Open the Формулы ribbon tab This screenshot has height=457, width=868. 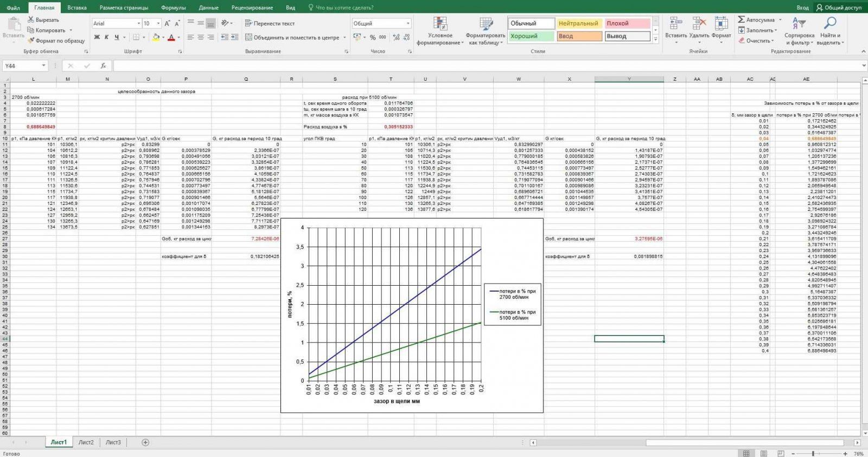click(x=173, y=8)
